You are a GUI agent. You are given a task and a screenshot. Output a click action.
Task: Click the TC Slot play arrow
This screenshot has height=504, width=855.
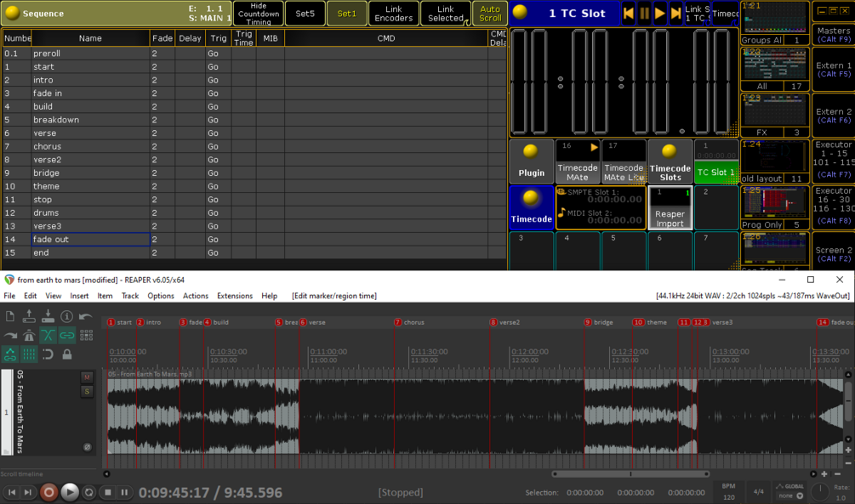click(660, 13)
